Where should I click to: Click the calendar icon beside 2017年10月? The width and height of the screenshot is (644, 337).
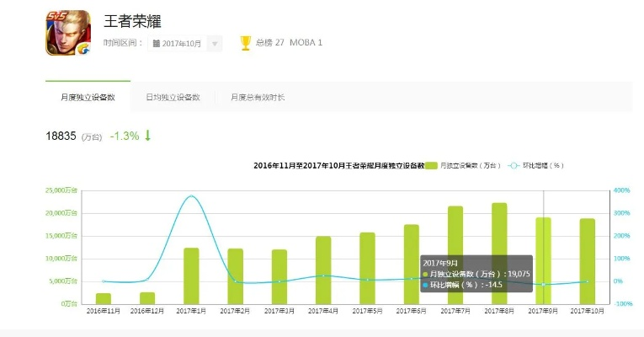click(156, 44)
